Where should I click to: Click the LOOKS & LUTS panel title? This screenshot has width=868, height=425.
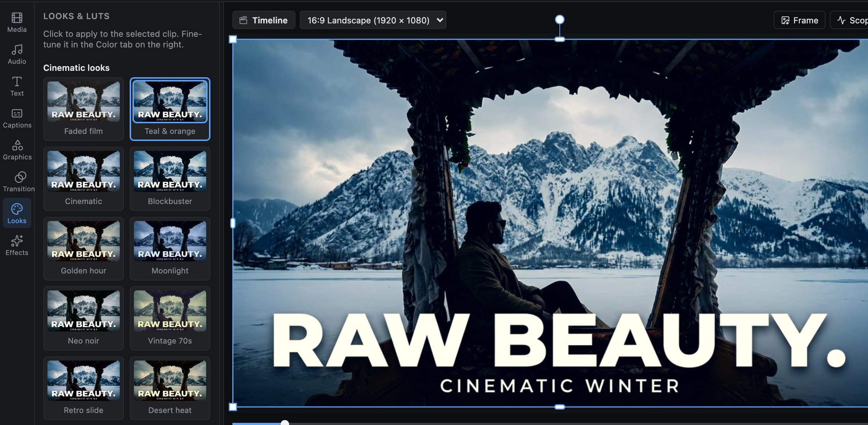pos(77,16)
